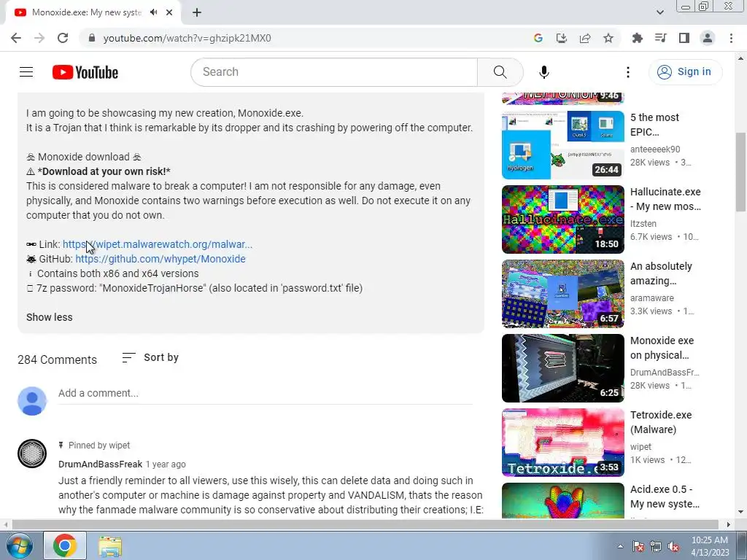Click the browser forward arrow

point(39,38)
